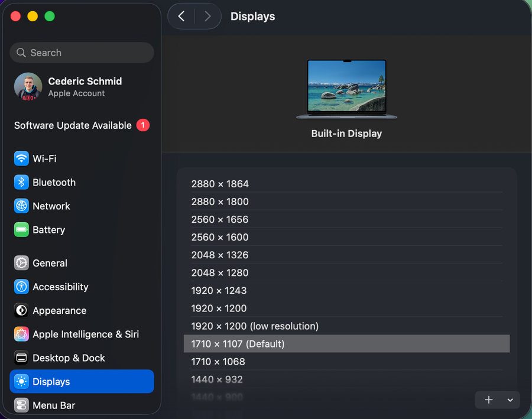This screenshot has width=532, height=419.
Task: Click the Displays sun icon
Action: point(21,382)
